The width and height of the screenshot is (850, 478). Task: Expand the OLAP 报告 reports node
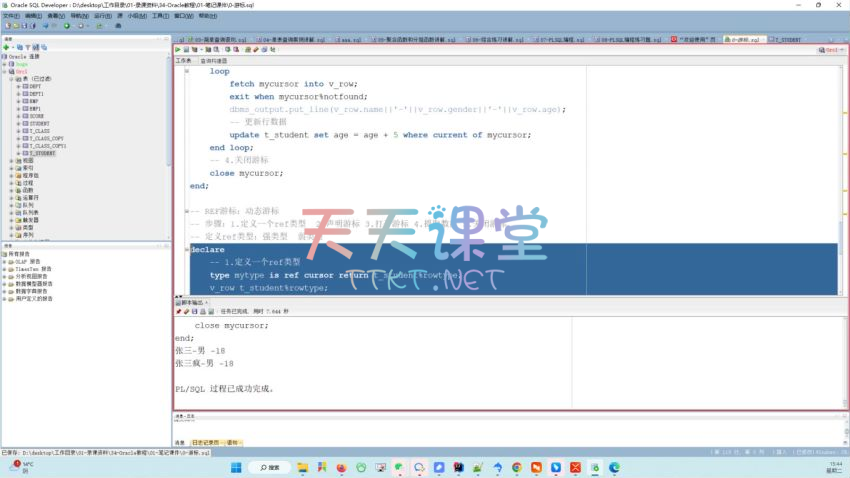6,262
